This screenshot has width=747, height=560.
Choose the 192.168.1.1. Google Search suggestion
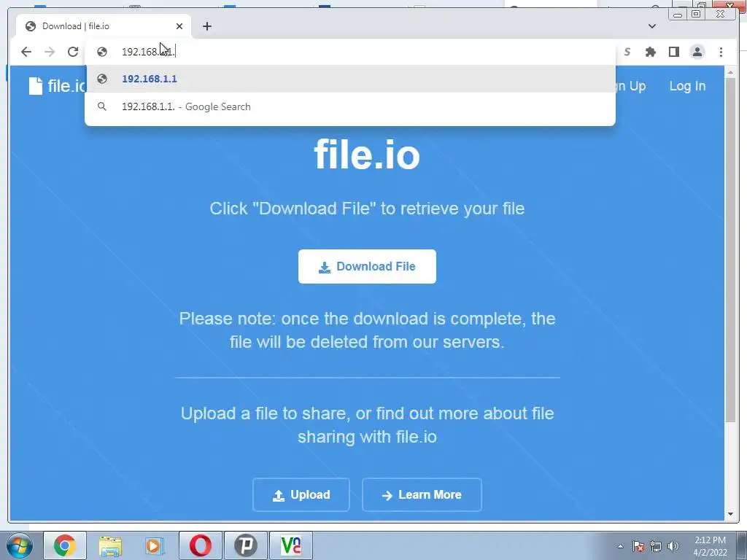(x=350, y=106)
